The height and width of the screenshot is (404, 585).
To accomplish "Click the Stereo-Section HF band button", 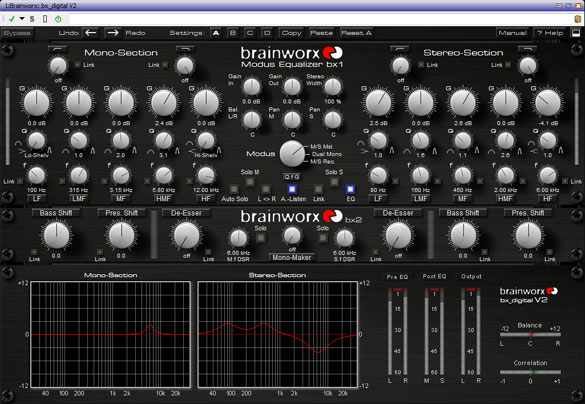I will coord(547,199).
